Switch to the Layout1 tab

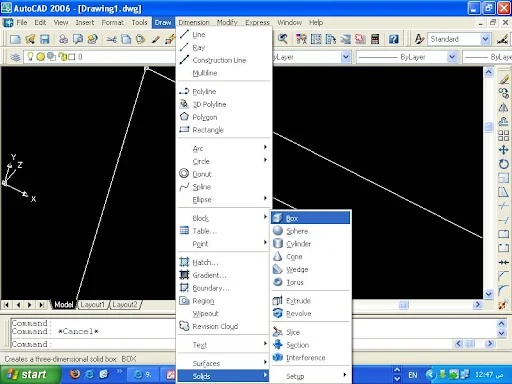pyautogui.click(x=93, y=304)
